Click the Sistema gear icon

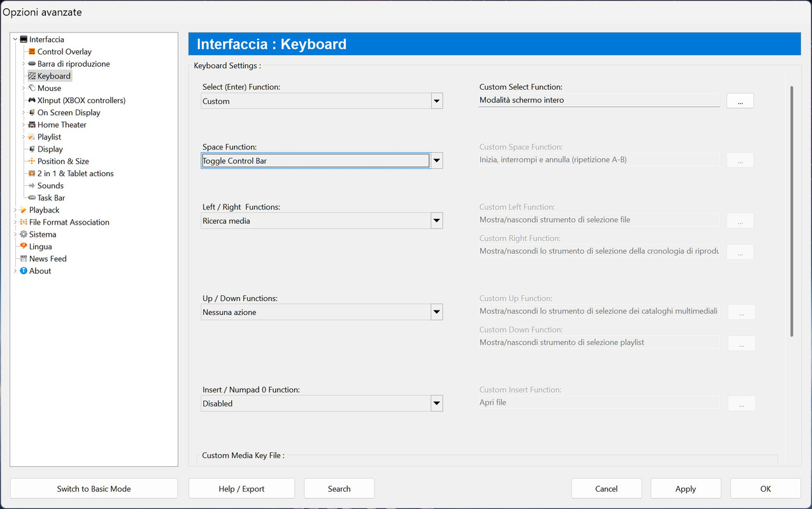click(x=24, y=235)
